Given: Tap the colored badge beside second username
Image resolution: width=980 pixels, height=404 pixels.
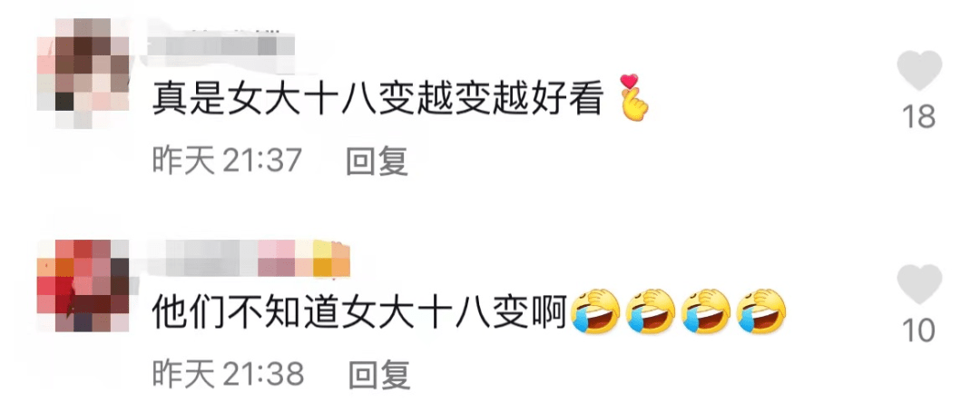Looking at the screenshot, I should point(304,258).
